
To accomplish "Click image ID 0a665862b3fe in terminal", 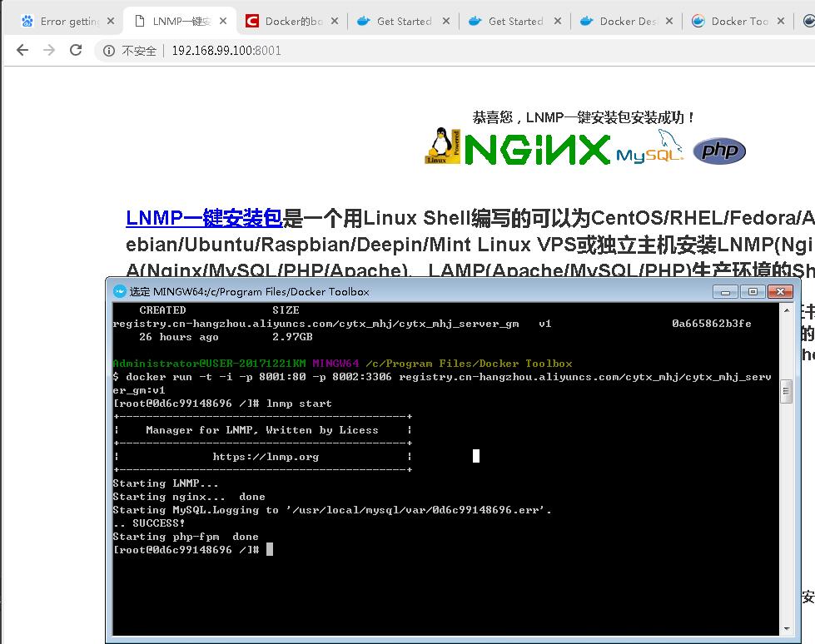I will [x=712, y=324].
